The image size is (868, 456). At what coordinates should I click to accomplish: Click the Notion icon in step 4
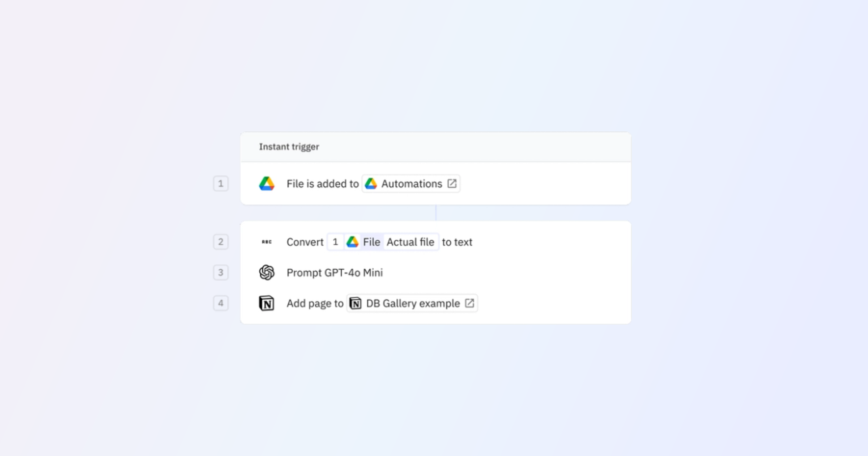pos(267,303)
